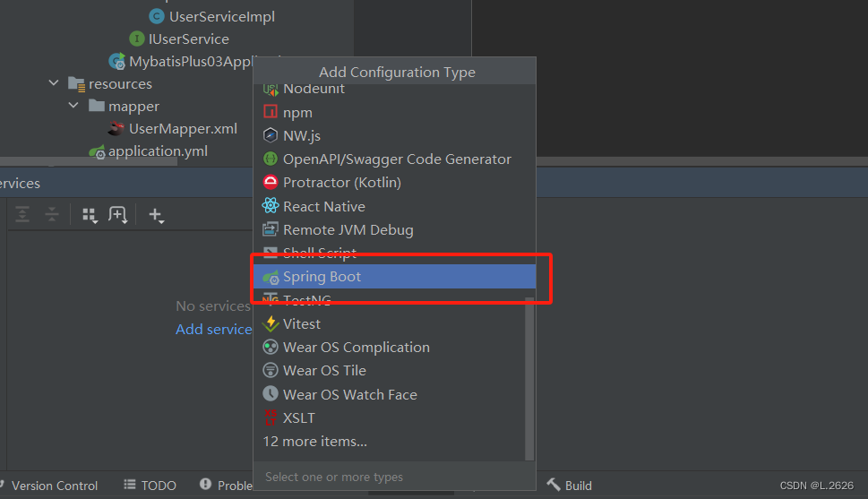Select MybatisPlus03Application class in tree
This screenshot has height=499, width=868.
tap(191, 62)
